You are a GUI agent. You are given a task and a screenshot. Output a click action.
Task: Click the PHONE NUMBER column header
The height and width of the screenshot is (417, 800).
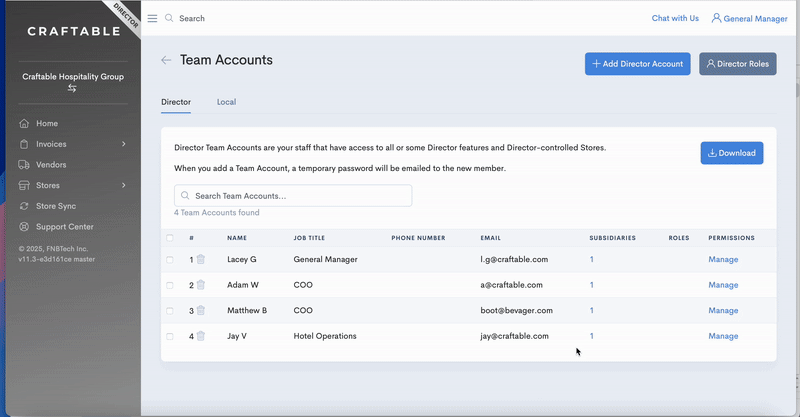[x=418, y=238]
